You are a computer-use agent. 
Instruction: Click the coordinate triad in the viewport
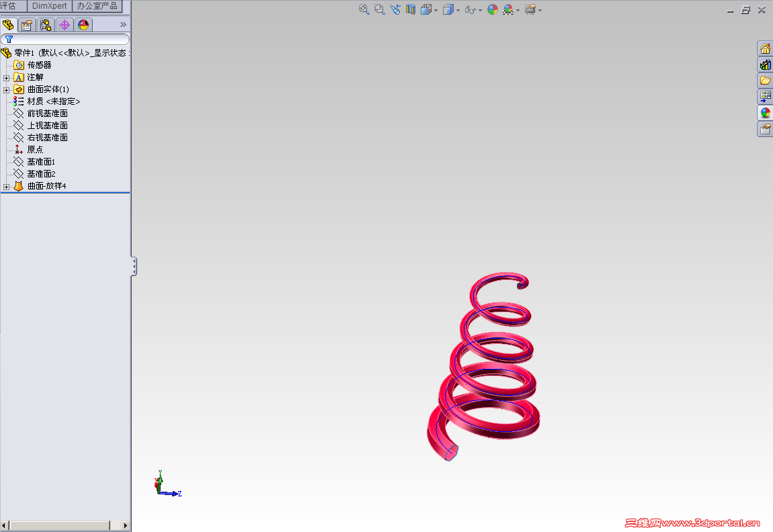pos(167,484)
